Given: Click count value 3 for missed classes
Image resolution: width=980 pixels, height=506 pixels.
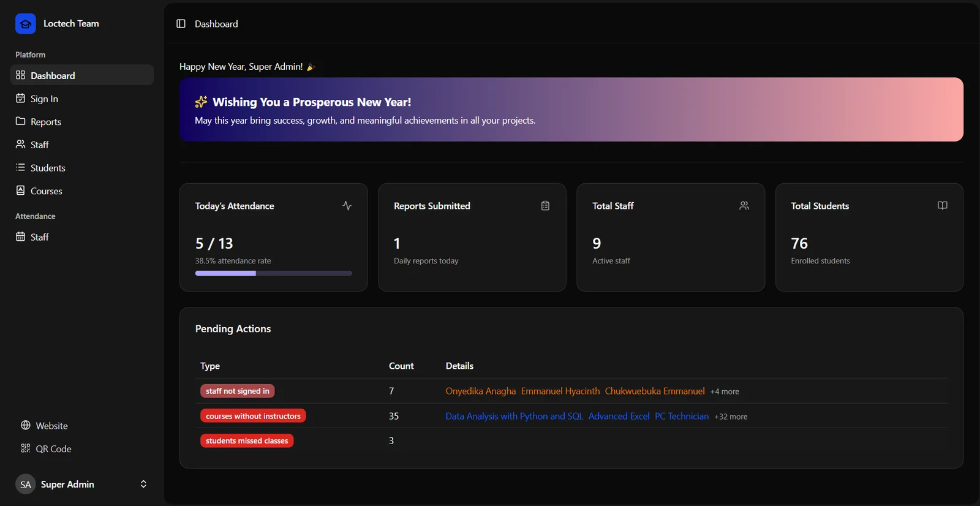Looking at the screenshot, I should pos(391,440).
